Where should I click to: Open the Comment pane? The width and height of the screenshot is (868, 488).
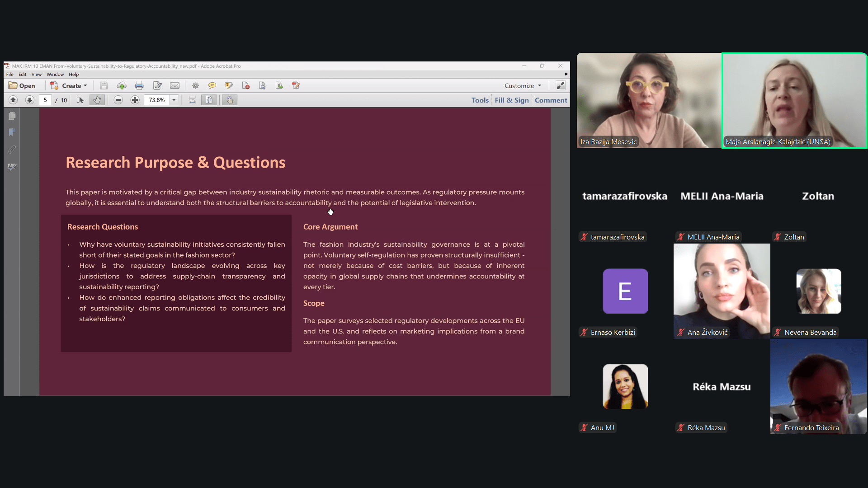tap(551, 100)
